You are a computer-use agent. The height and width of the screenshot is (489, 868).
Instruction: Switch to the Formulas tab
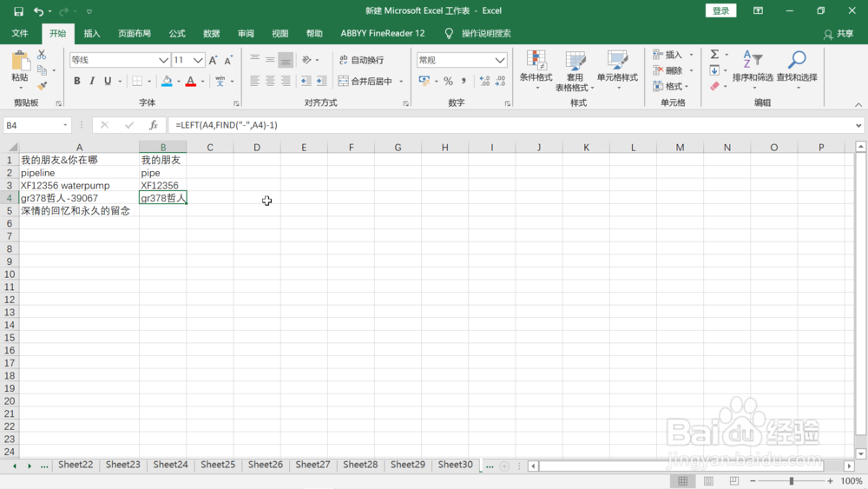click(x=177, y=33)
